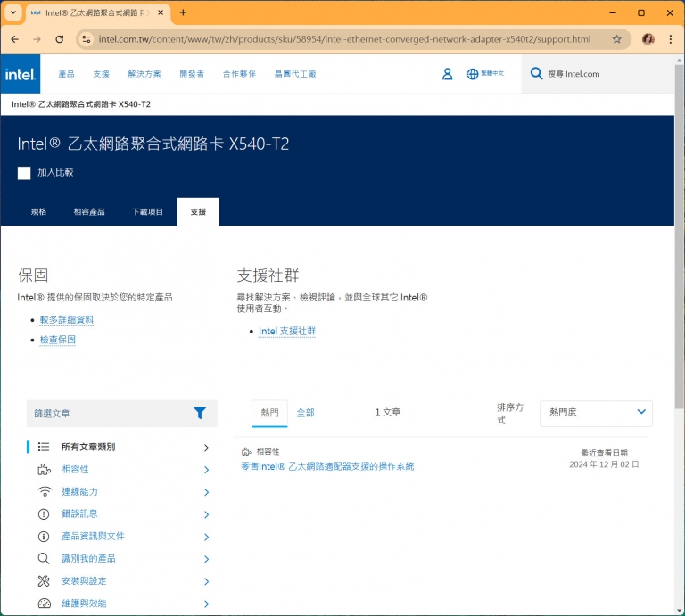The height and width of the screenshot is (616, 685).
Task: Expand the 識別我的產品 chevron
Action: pos(206,559)
